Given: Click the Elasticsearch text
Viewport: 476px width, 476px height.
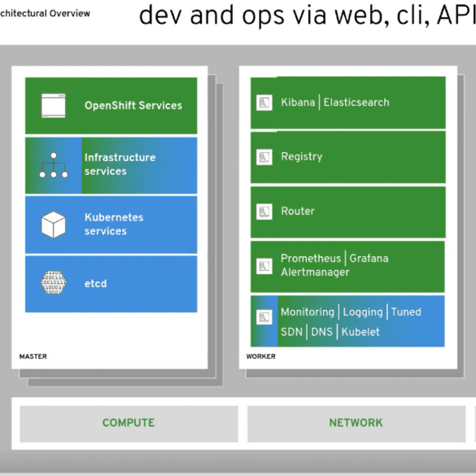Looking at the screenshot, I should [x=356, y=103].
